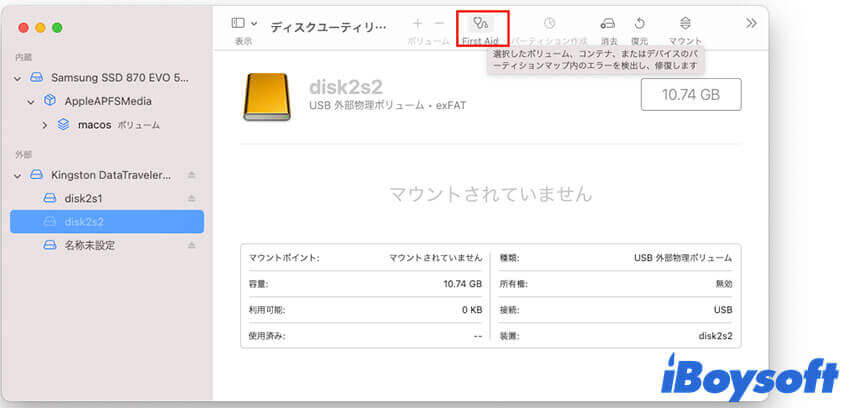Viewport: 850px width, 408px height.
Task: Click the 名称未設定 drive icon
Action: pos(50,245)
